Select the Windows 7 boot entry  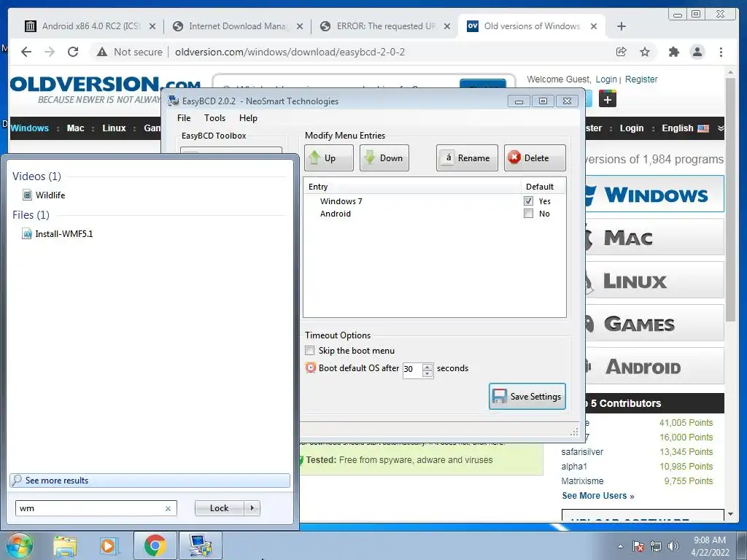[341, 201]
